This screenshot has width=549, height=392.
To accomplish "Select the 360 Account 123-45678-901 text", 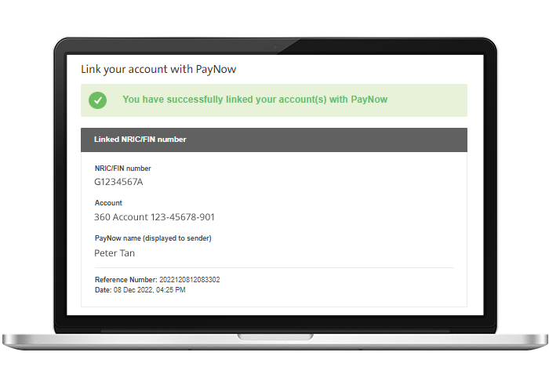I will pos(155,217).
